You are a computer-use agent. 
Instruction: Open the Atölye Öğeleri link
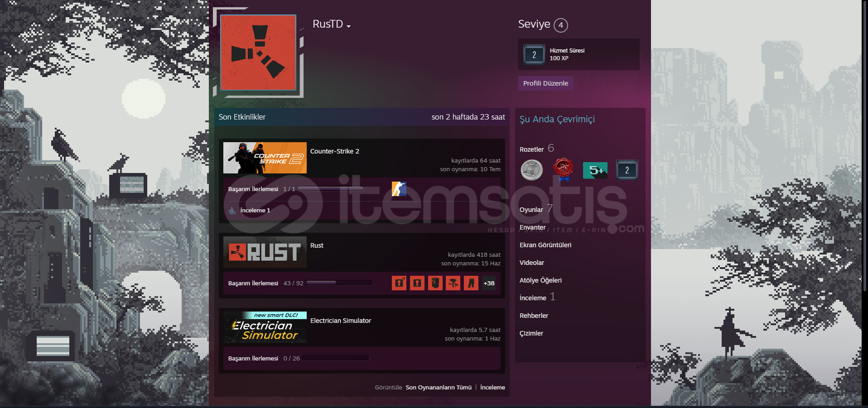click(x=540, y=280)
